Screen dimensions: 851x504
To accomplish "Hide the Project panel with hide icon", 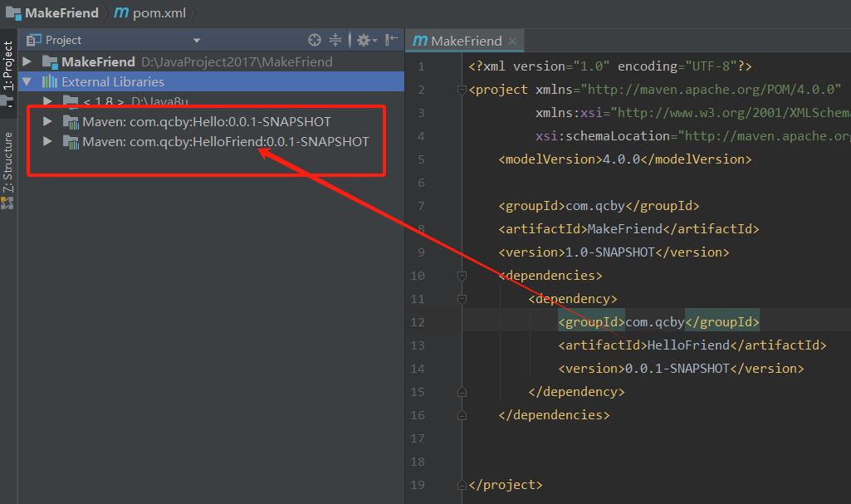I will tap(391, 40).
